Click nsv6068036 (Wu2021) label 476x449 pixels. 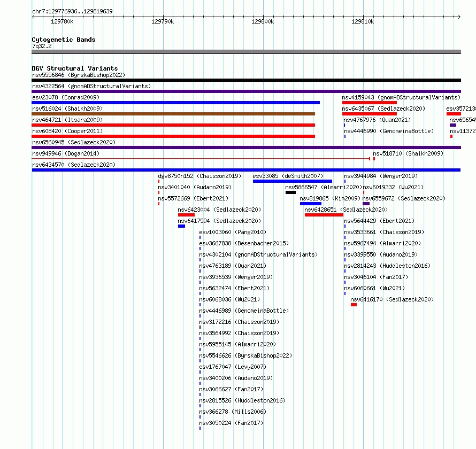click(x=229, y=299)
